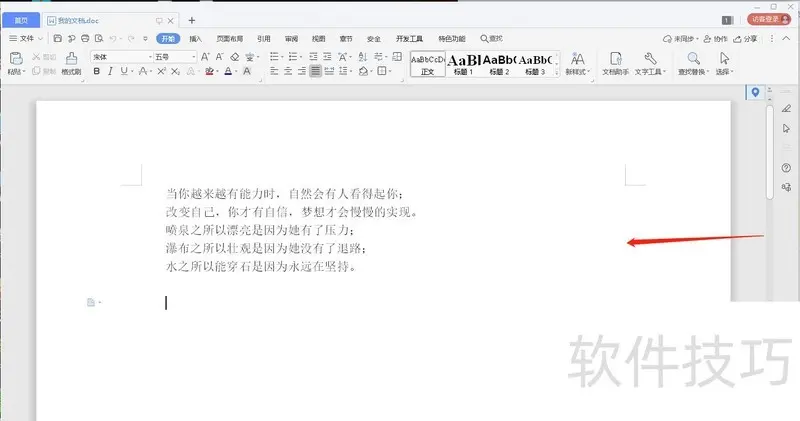This screenshot has width=800, height=421.
Task: Apply the 标题 2 heading style
Action: click(499, 64)
